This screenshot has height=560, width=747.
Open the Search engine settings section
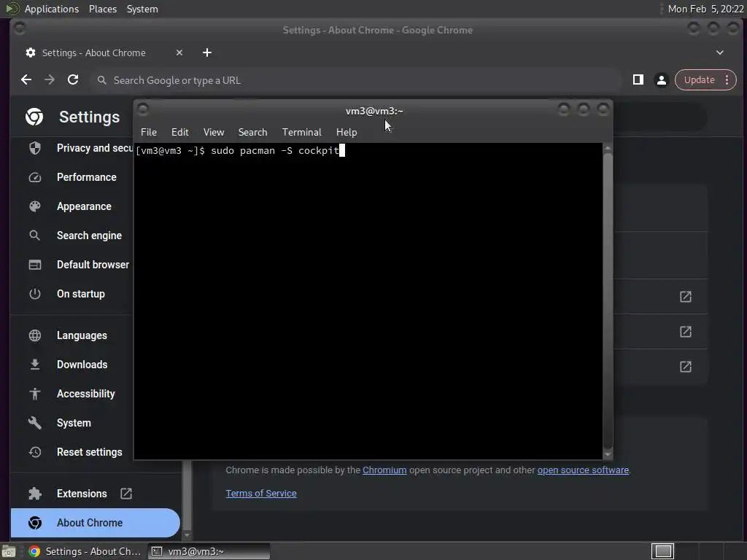pos(89,236)
